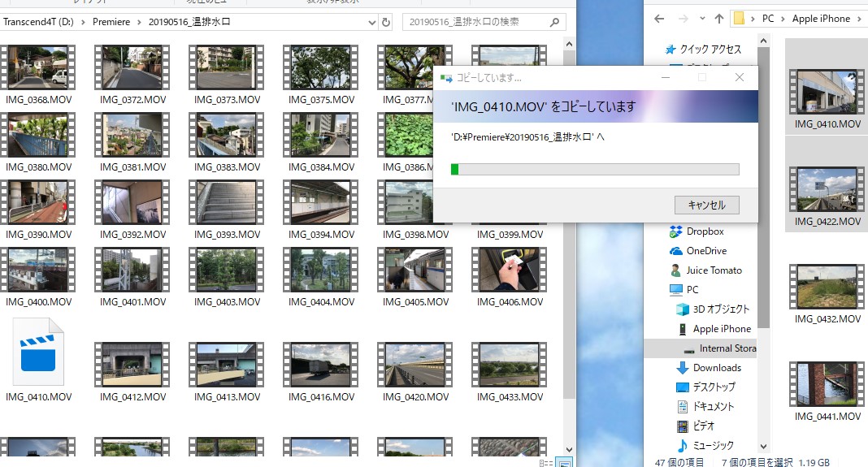Switch to details view in status bar
This screenshot has width=868, height=467.
(x=547, y=462)
